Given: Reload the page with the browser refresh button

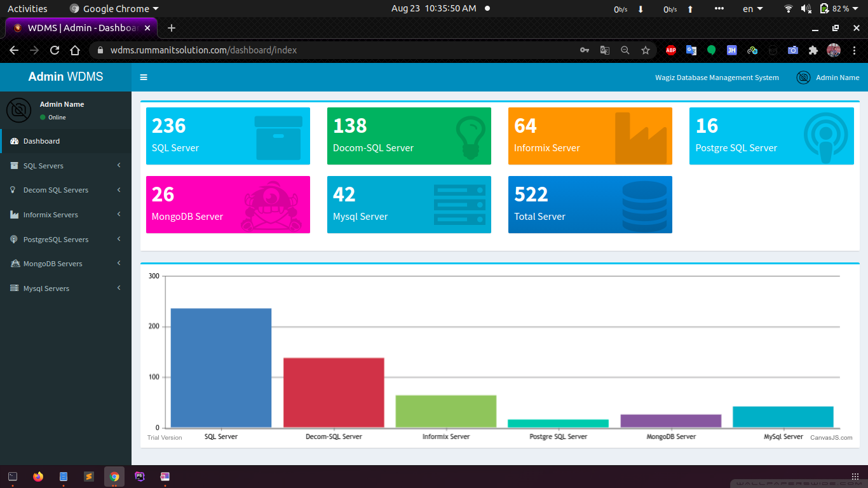Looking at the screenshot, I should tap(55, 50).
